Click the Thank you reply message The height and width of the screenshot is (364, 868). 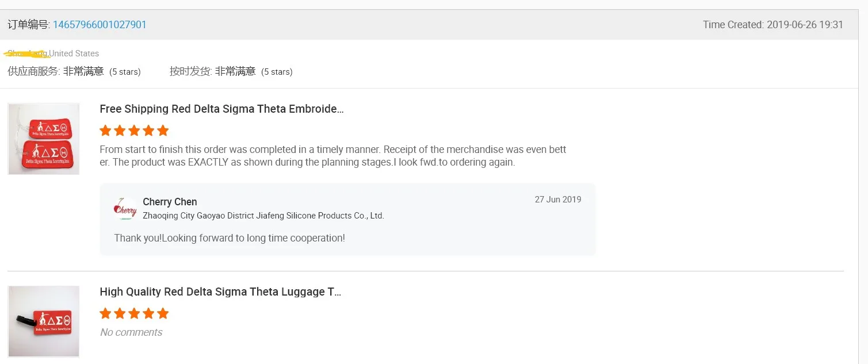(230, 238)
